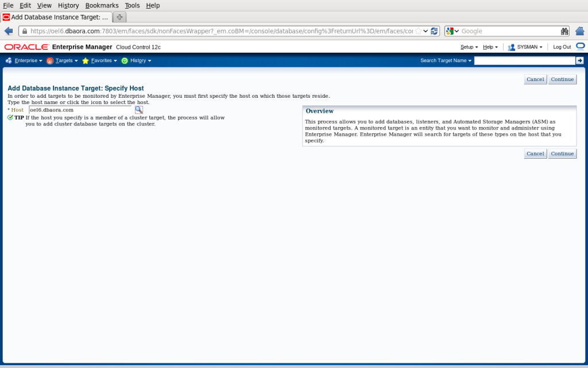Viewport: 588px width, 368px height.
Task: Click the browser URL address field
Action: click(221, 31)
